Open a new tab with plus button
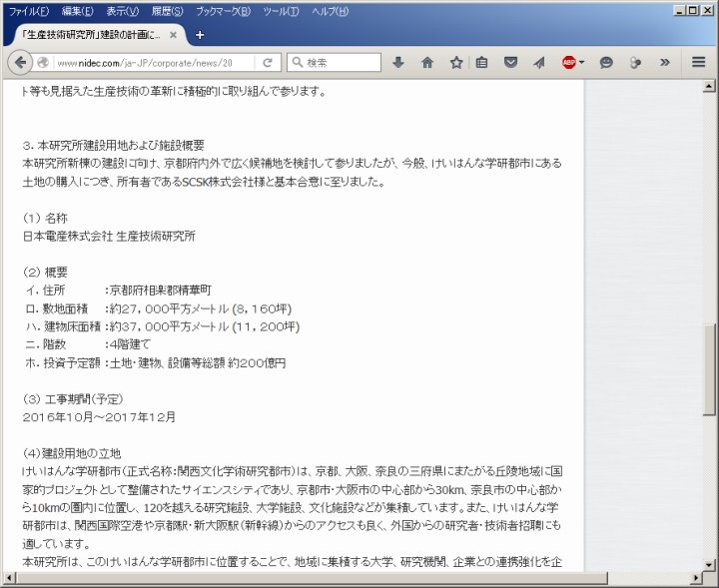This screenshot has height=588, width=719. 200,35
